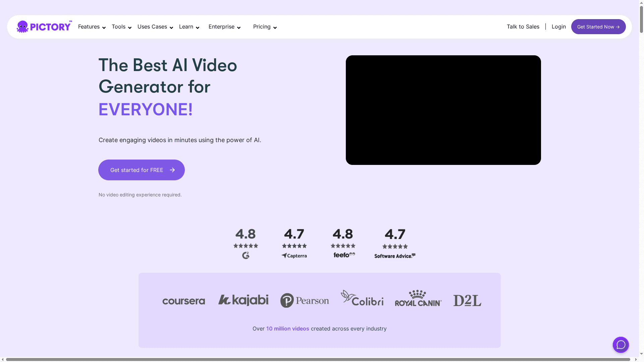
Task: Click the Pictory octopus logo
Action: click(23, 26)
